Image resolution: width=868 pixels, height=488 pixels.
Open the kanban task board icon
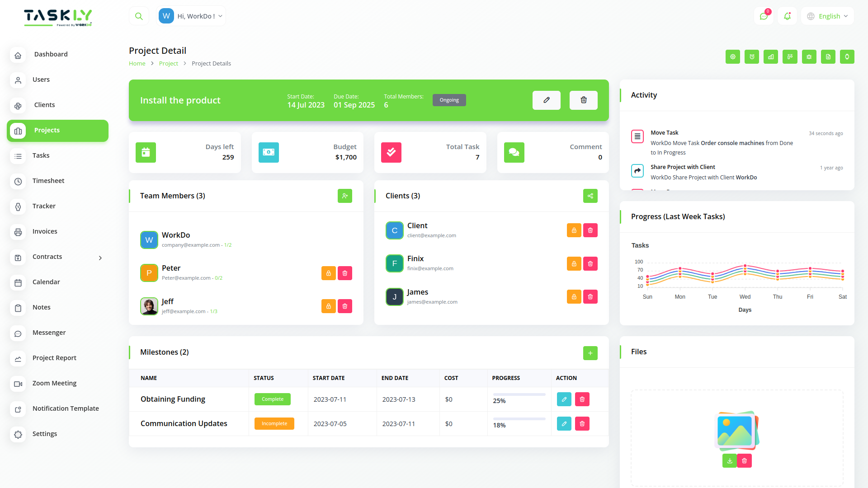point(790,57)
